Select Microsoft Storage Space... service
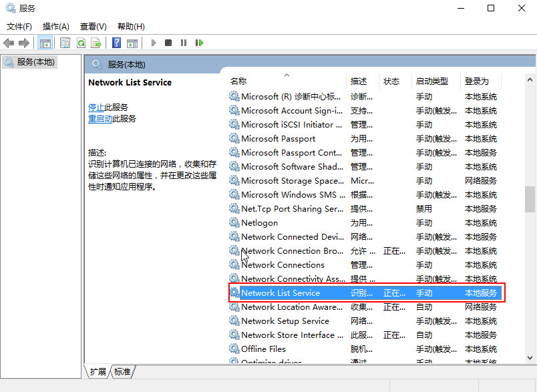 click(365, 180)
